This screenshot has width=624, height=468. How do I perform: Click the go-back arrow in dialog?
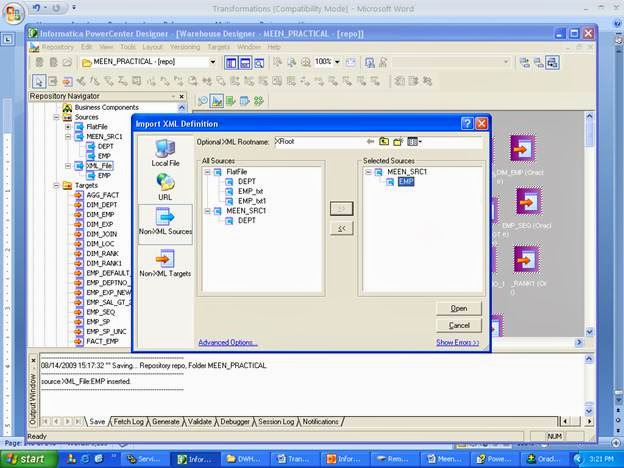(x=370, y=142)
